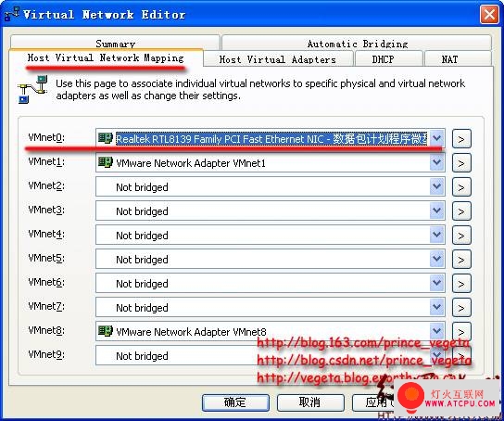Click the > button for VMnet8
Screen dimensions: 504x421
(x=461, y=331)
